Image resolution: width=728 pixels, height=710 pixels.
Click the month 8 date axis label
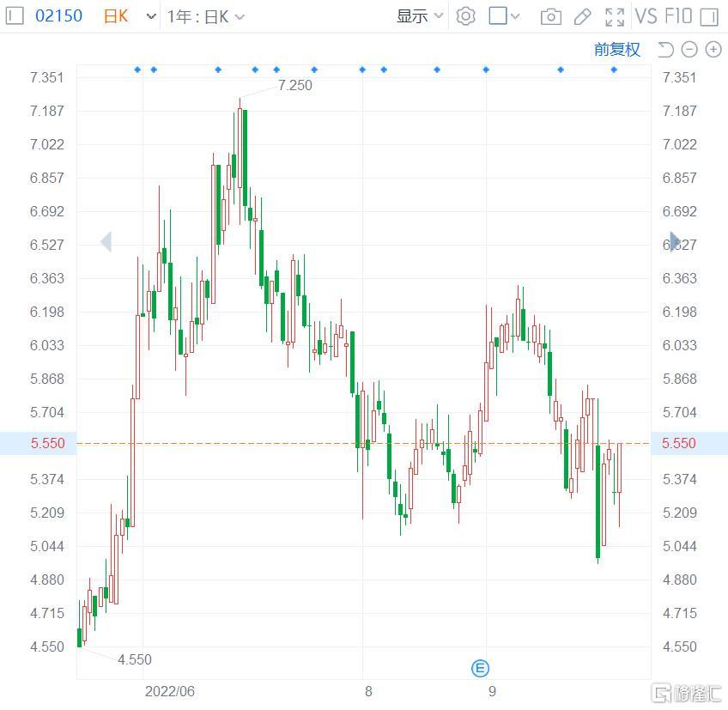click(368, 691)
